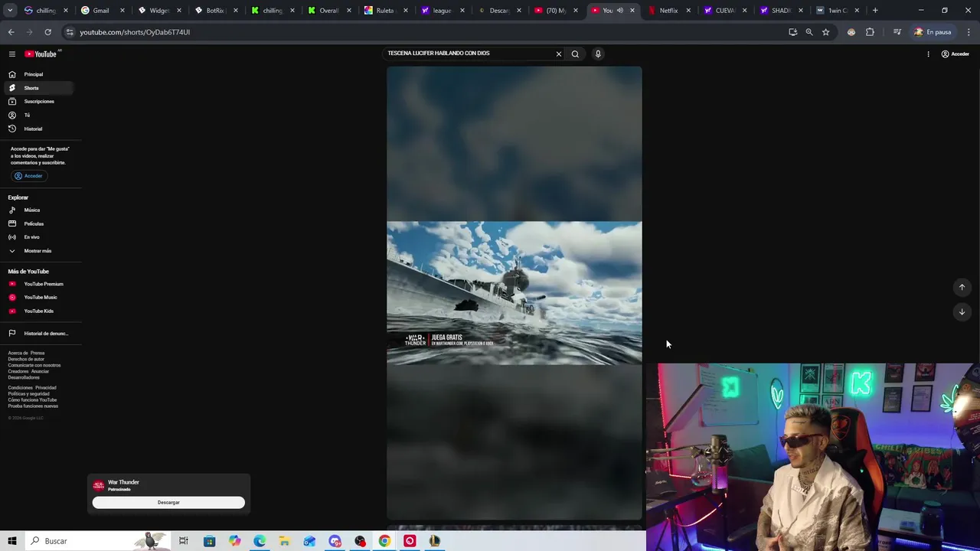The height and width of the screenshot is (551, 980).
Task: Open Task View on the taskbar
Action: [184, 541]
